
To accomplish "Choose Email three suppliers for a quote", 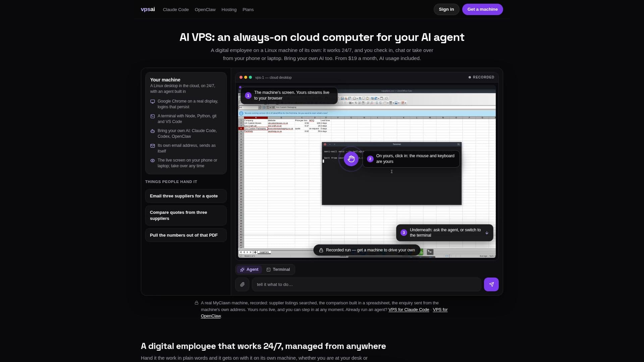I will 186,196.
